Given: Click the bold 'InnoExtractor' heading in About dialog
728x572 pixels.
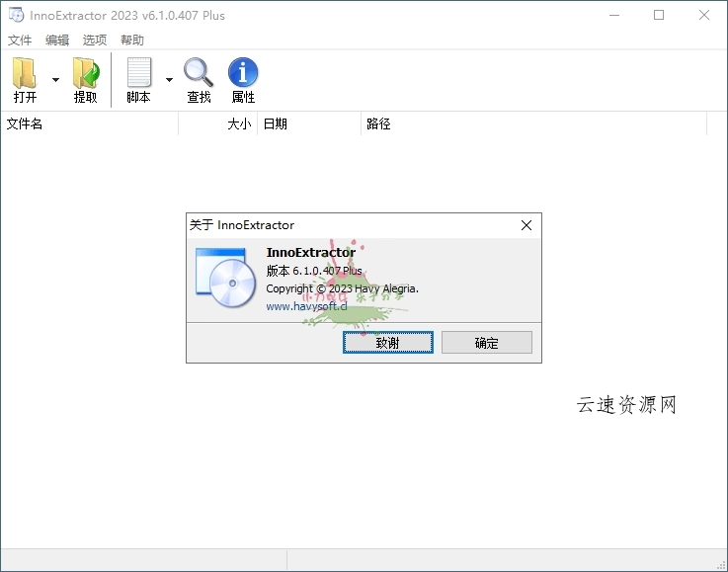Looking at the screenshot, I should [310, 253].
